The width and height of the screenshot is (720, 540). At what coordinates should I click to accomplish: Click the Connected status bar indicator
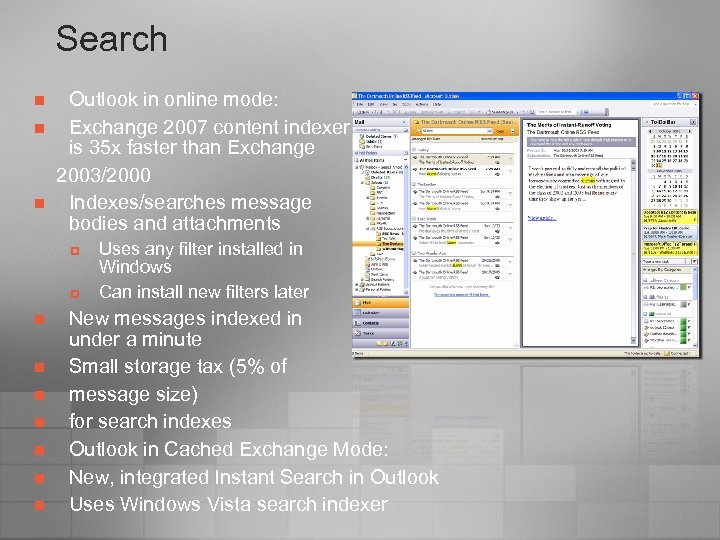click(677, 354)
